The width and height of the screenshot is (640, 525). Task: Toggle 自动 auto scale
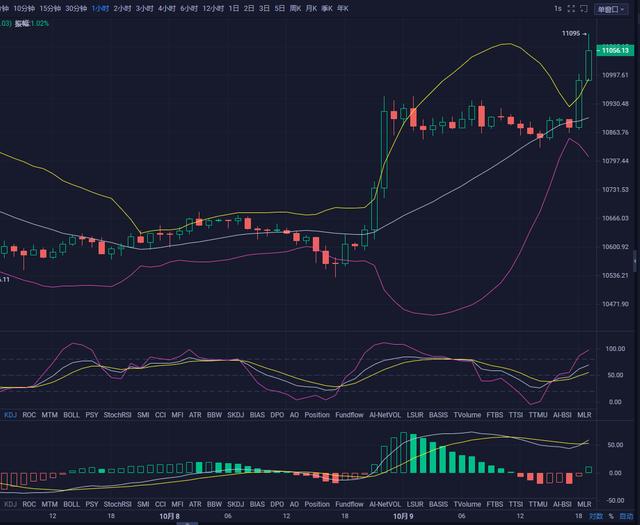pyautogui.click(x=626, y=516)
